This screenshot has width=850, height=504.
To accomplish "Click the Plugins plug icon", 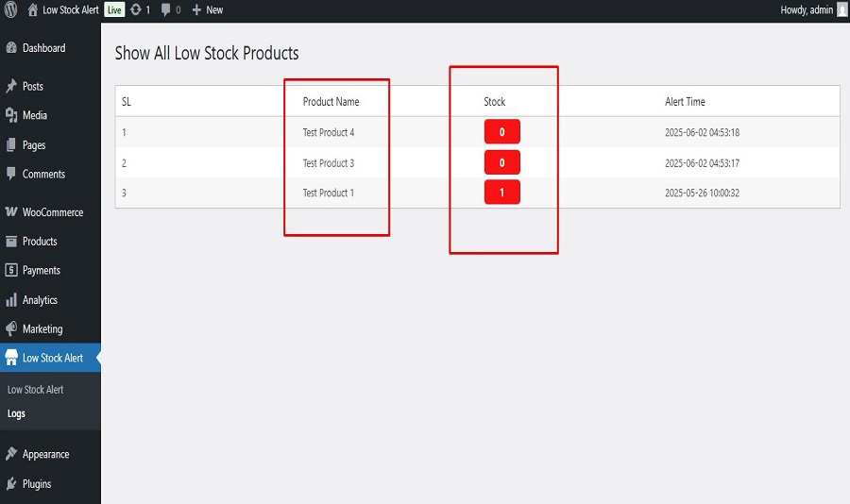I will [11, 483].
